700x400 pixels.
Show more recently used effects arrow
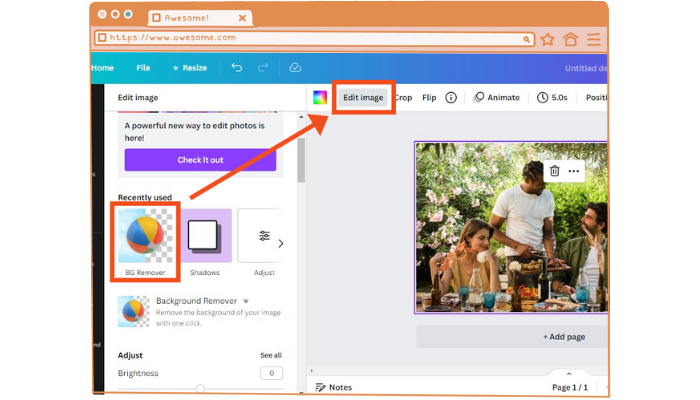281,243
